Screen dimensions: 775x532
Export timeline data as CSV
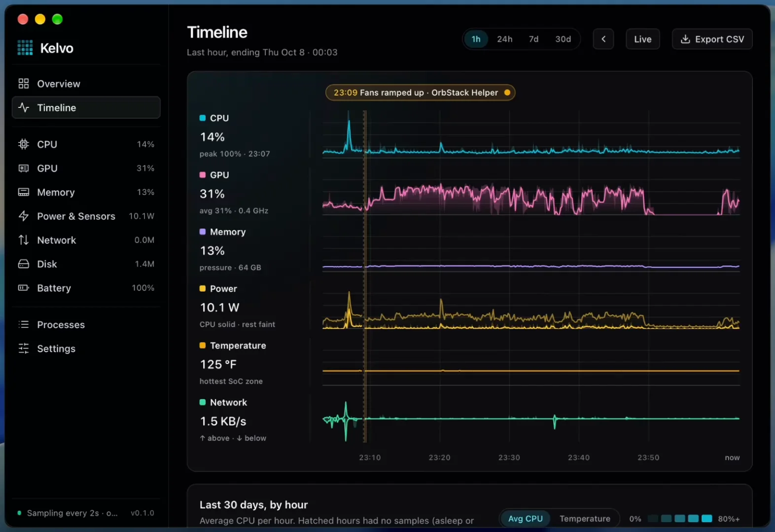pos(712,39)
